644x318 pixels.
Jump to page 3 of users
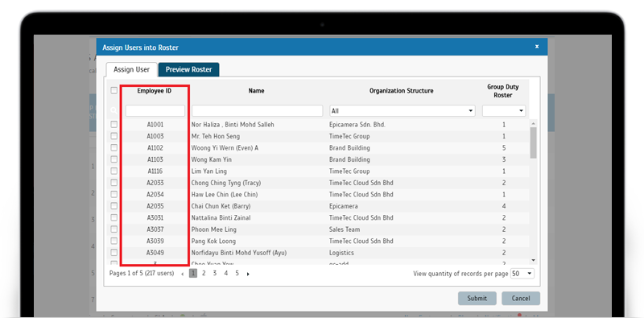pos(215,273)
